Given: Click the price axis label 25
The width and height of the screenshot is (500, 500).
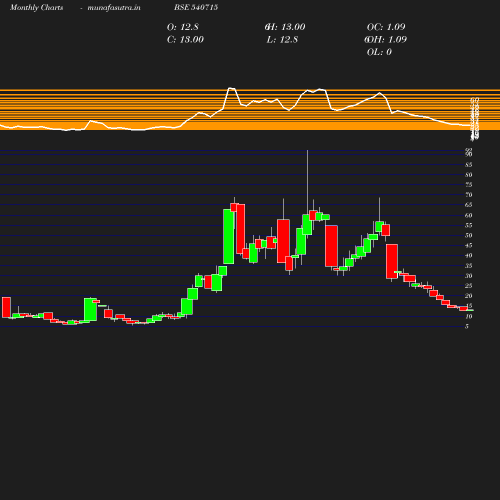Looking at the screenshot, I should (469, 286).
